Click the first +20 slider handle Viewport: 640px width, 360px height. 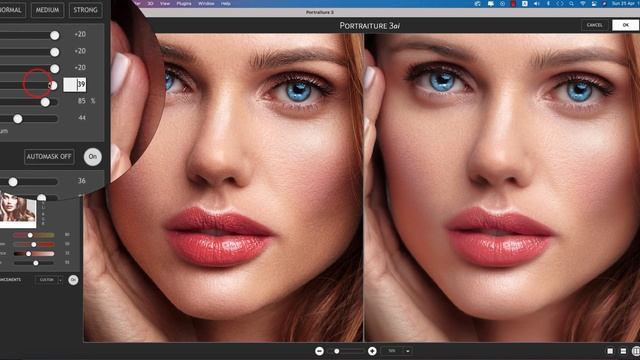pyautogui.click(x=54, y=36)
